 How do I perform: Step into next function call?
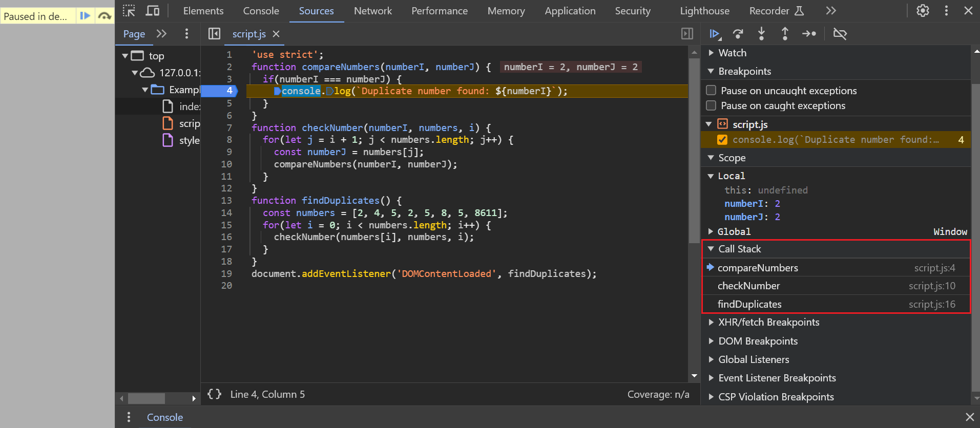[x=761, y=34]
